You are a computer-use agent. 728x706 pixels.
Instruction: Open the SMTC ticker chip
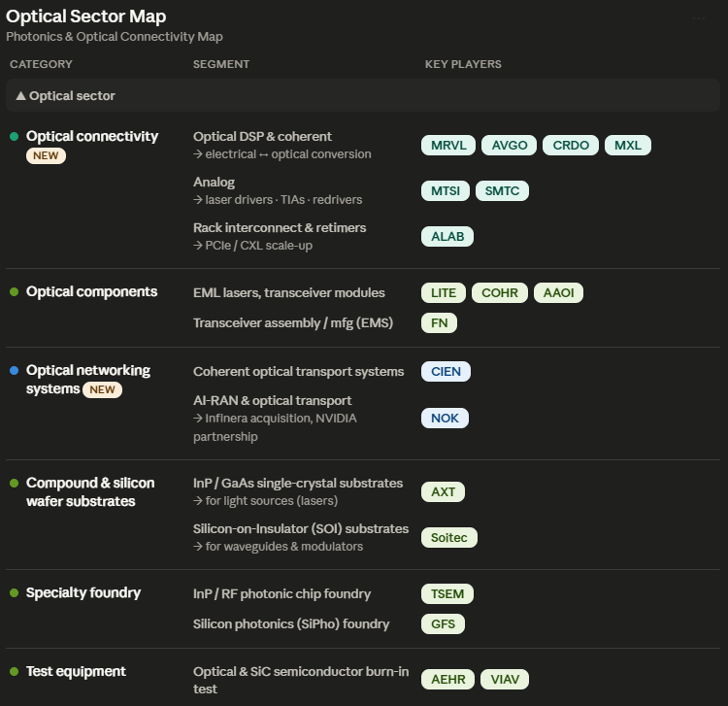(x=502, y=191)
